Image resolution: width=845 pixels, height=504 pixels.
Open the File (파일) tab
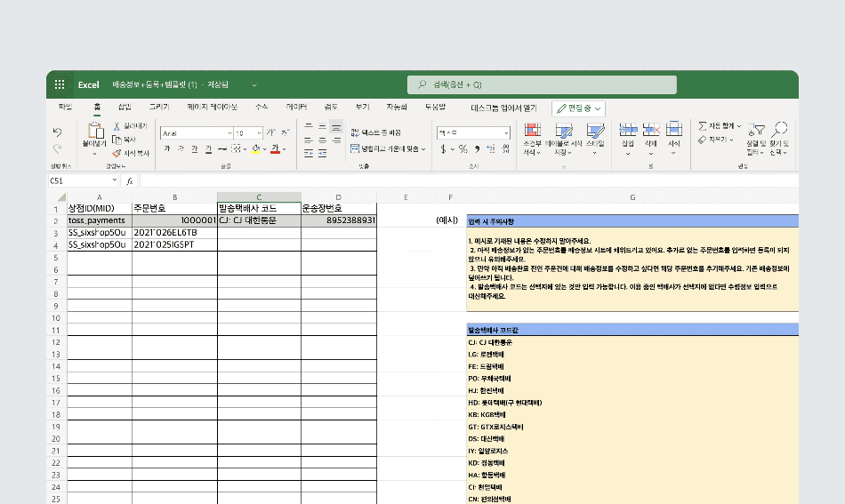65,108
